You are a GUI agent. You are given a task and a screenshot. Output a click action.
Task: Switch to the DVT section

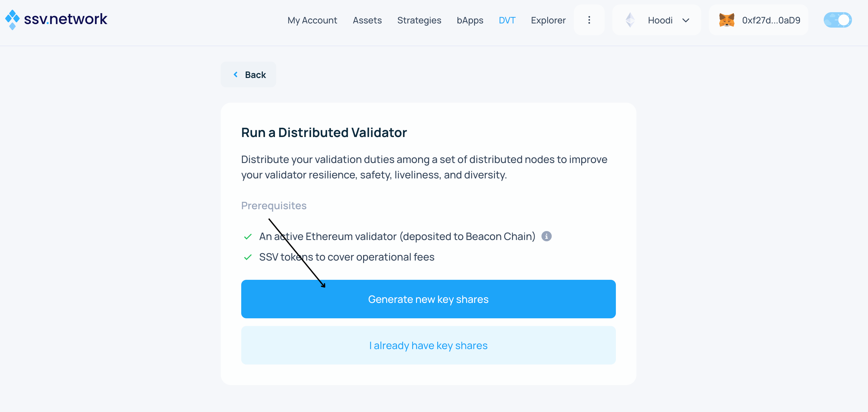[507, 20]
